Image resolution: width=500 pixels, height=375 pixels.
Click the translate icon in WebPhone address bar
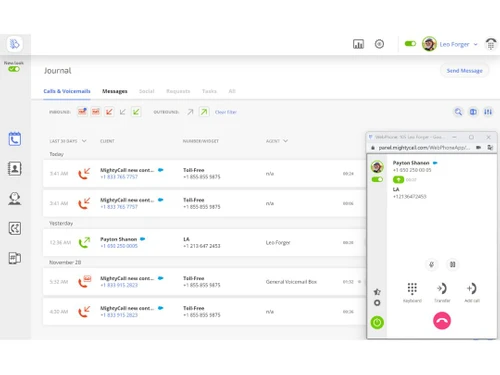click(490, 147)
